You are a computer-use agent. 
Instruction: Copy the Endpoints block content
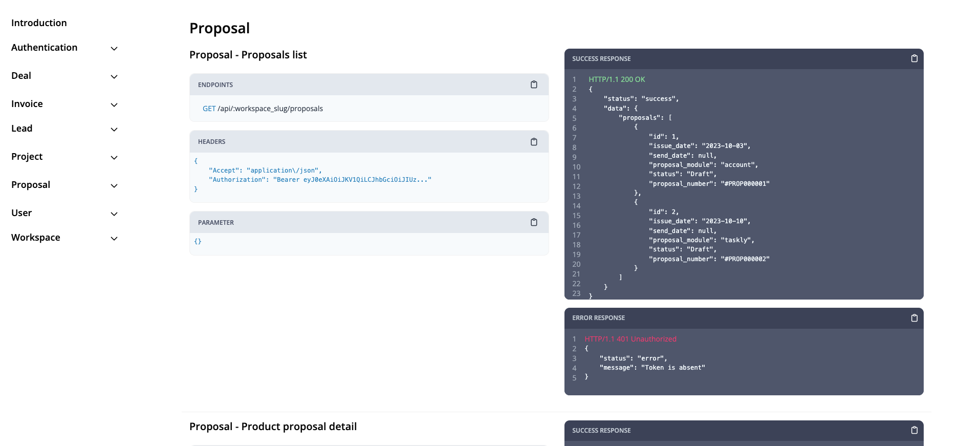tap(534, 84)
